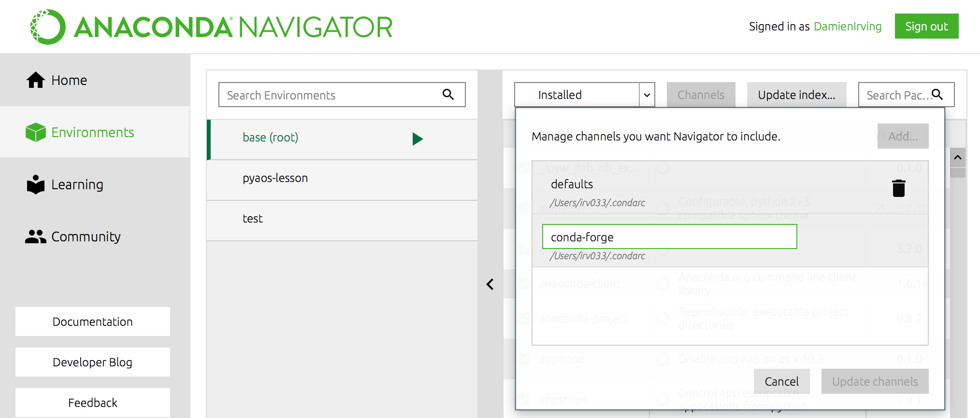Screen dimensions: 980x418
Task: Click the Anaconda Navigator logo icon
Action: tap(47, 27)
